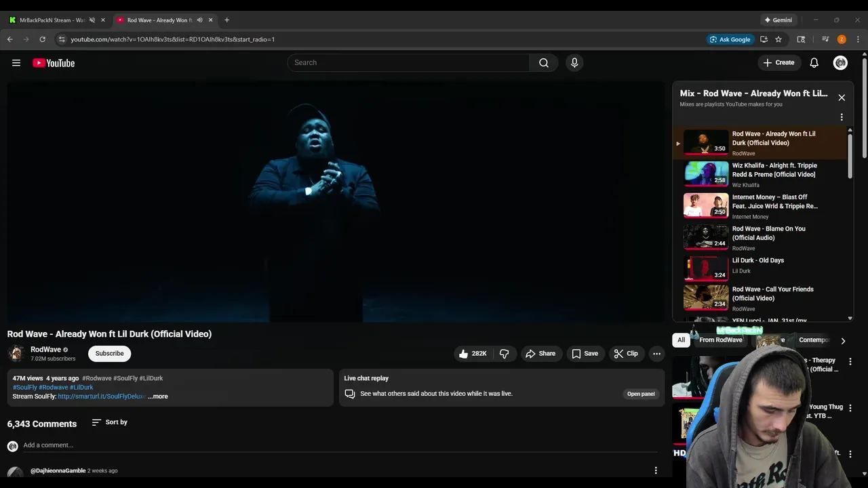Show next filter chips arrow
Screen dimensions: 868x488
[843, 341]
